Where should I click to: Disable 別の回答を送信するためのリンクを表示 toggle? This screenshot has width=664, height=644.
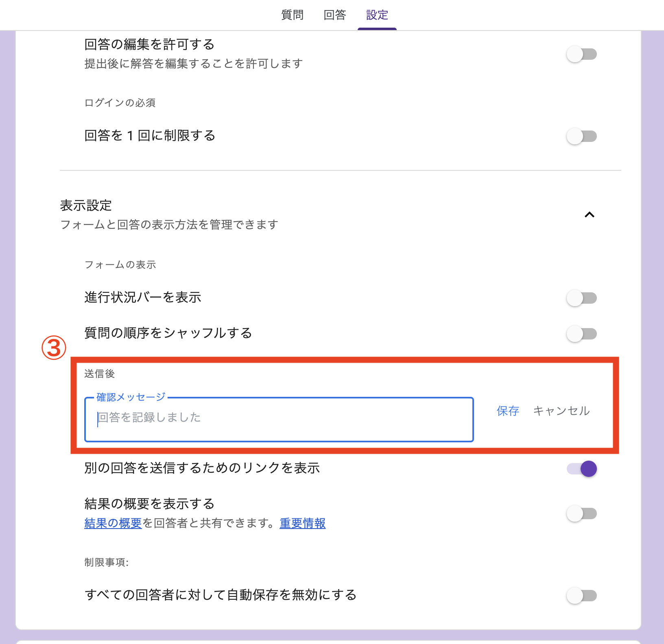581,469
